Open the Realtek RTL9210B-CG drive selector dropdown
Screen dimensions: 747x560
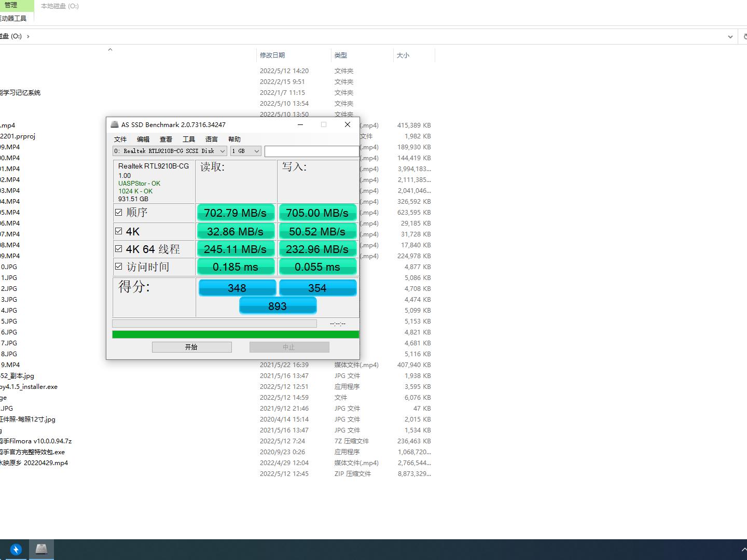tap(170, 151)
